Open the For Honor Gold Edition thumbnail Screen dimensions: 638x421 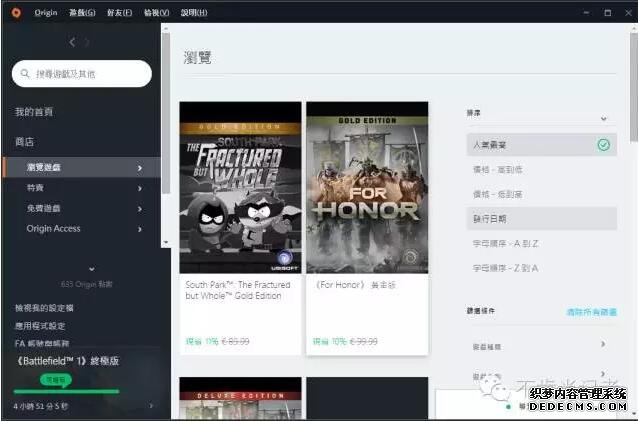pos(367,188)
